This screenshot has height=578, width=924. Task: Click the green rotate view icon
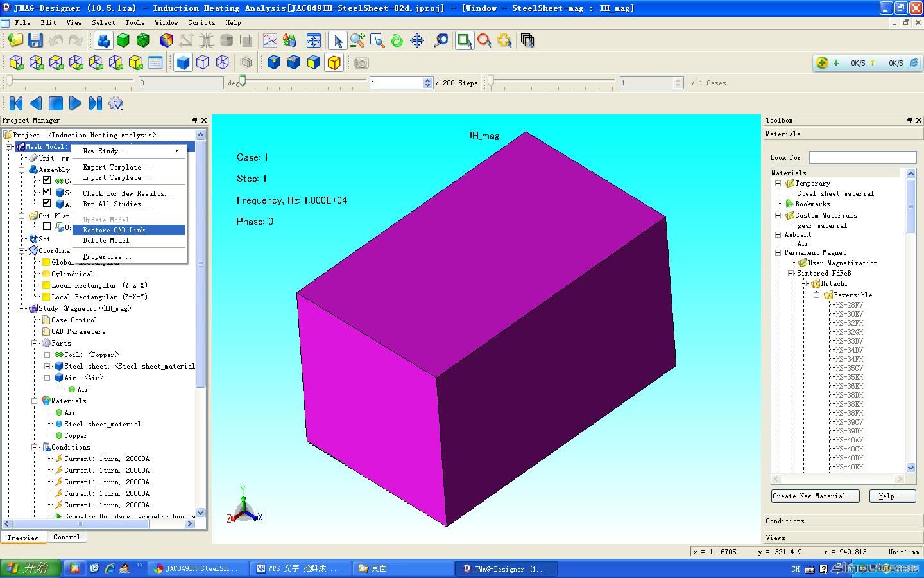pyautogui.click(x=397, y=40)
